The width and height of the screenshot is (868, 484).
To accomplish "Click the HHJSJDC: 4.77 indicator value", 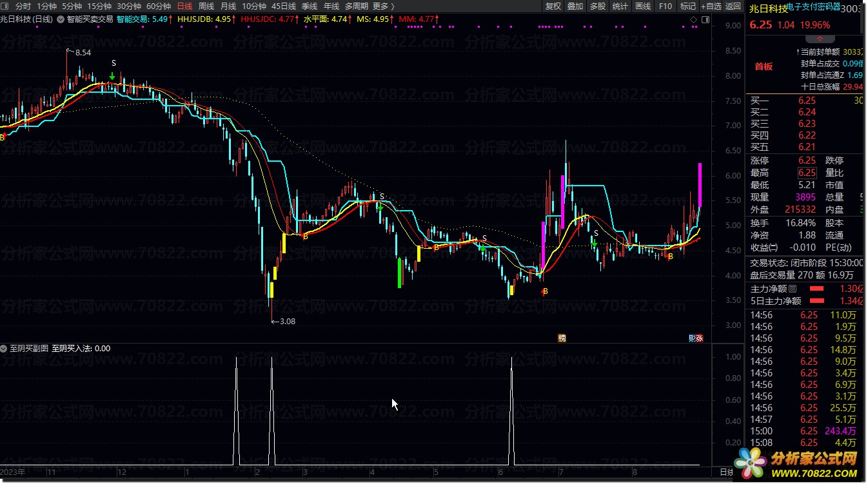I will click(270, 19).
